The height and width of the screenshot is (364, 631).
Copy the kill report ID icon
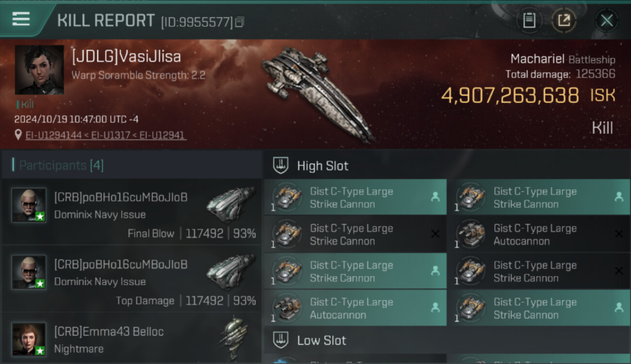coord(239,22)
